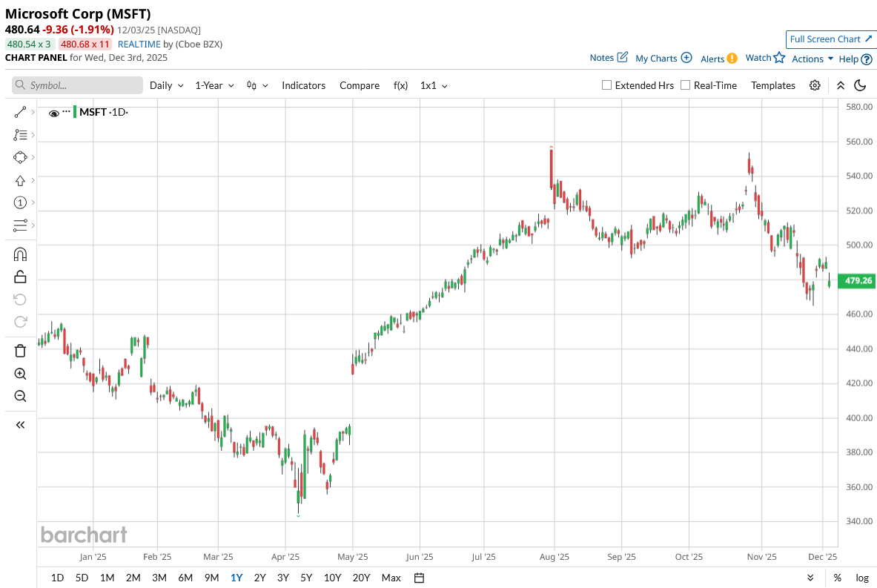The height and width of the screenshot is (588, 877).
Task: Open the Daily frequency dropdown
Action: coord(167,85)
